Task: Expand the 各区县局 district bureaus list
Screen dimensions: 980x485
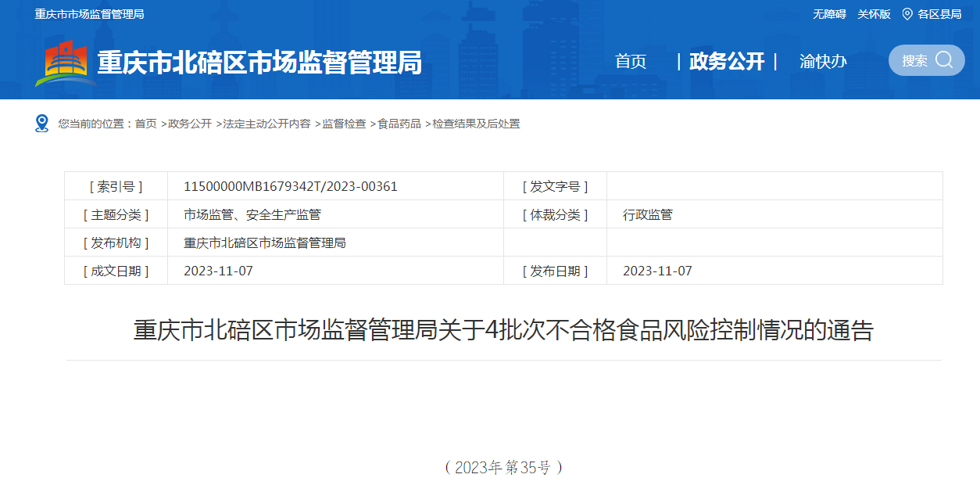Action: (x=939, y=14)
